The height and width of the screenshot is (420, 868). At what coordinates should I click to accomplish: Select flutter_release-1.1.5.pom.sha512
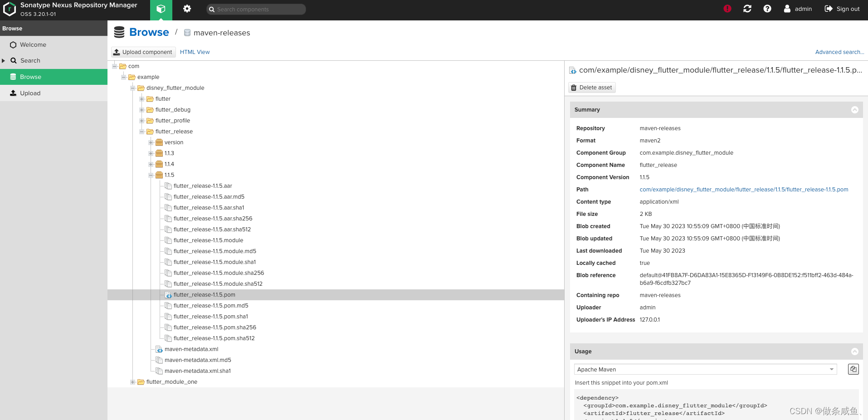tap(214, 338)
